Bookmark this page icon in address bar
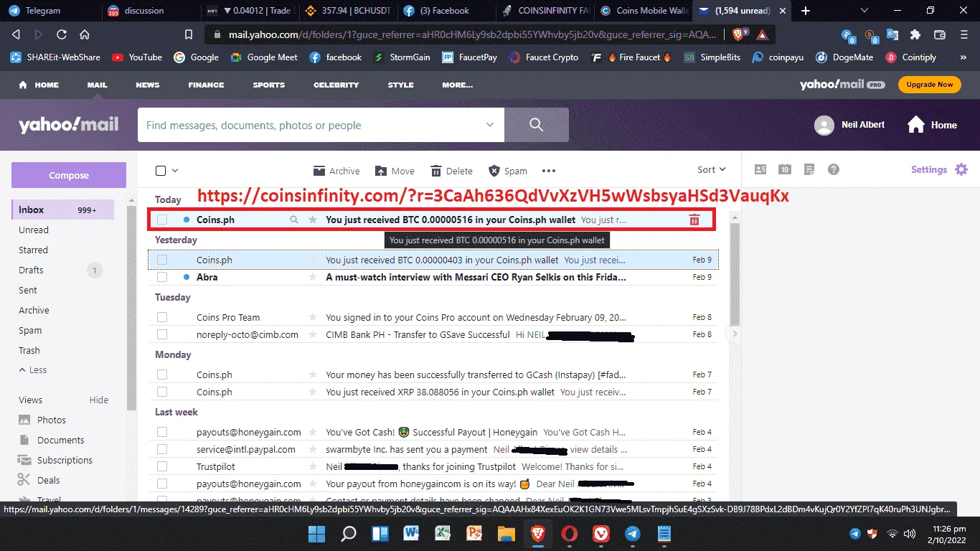 pyautogui.click(x=189, y=34)
